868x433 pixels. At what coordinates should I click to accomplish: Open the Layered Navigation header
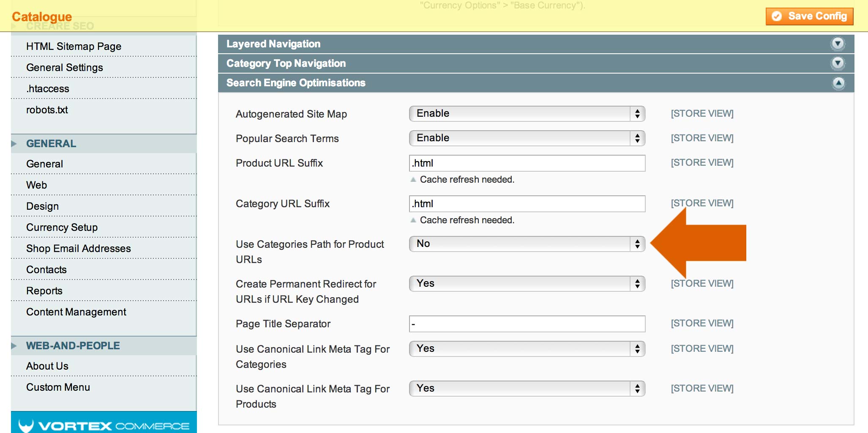(x=536, y=44)
